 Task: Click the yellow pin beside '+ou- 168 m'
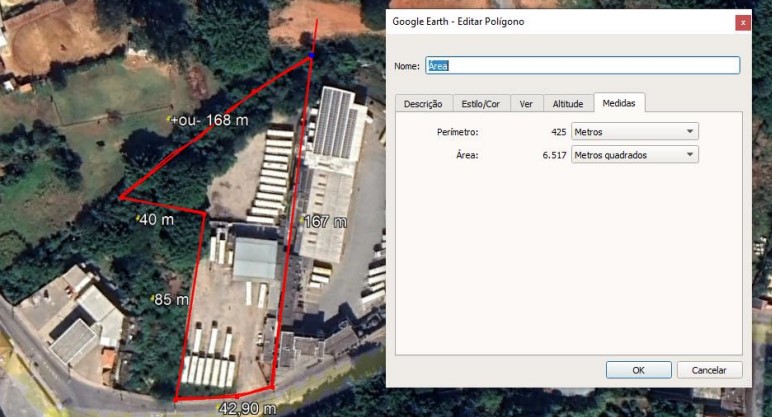click(x=170, y=120)
